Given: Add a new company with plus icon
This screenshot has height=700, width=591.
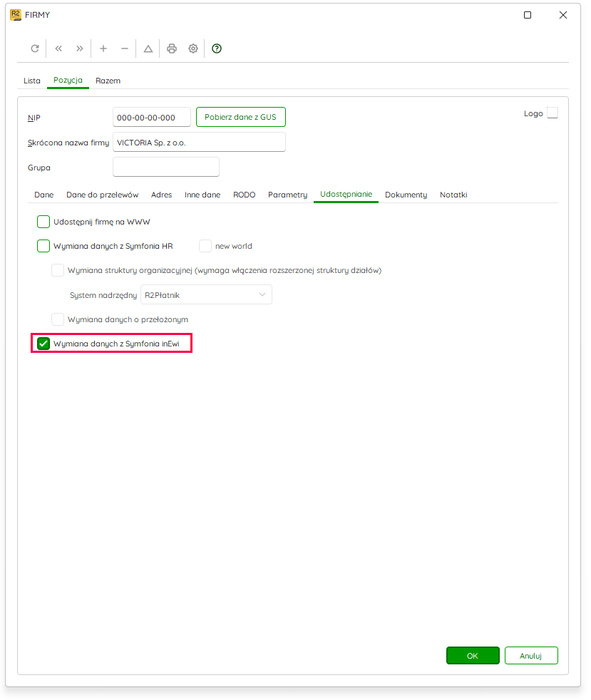Looking at the screenshot, I should [x=103, y=48].
